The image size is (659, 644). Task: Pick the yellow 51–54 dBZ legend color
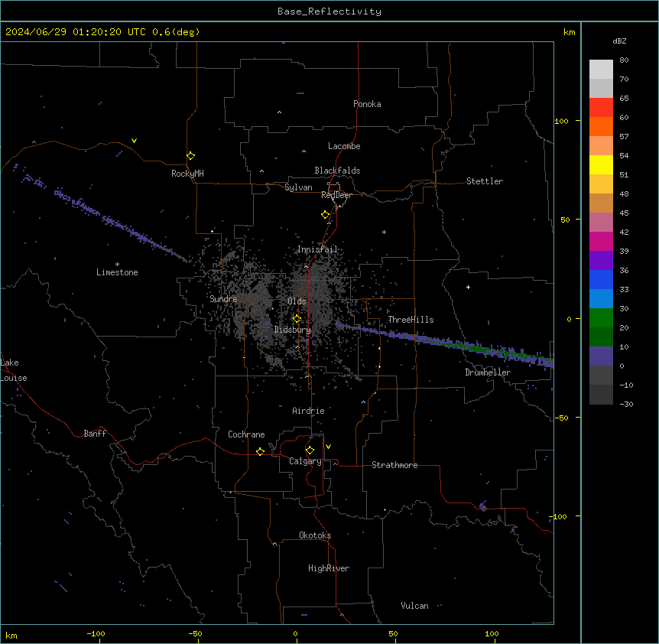pos(601,164)
